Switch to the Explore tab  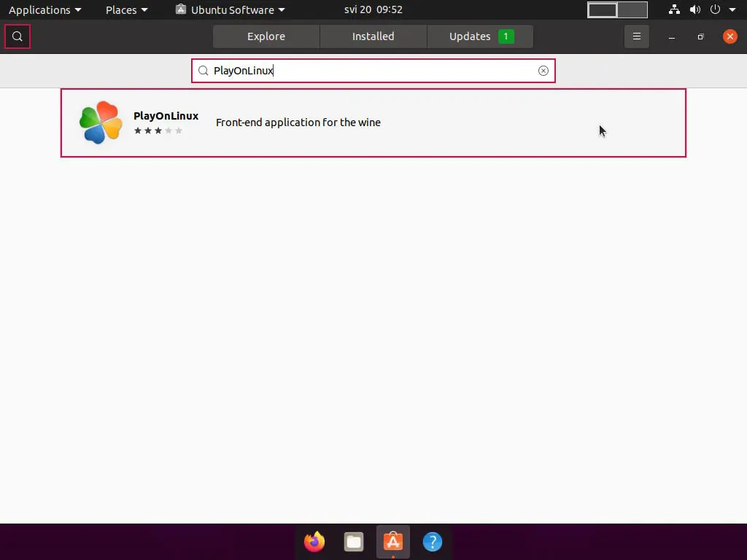pos(266,36)
